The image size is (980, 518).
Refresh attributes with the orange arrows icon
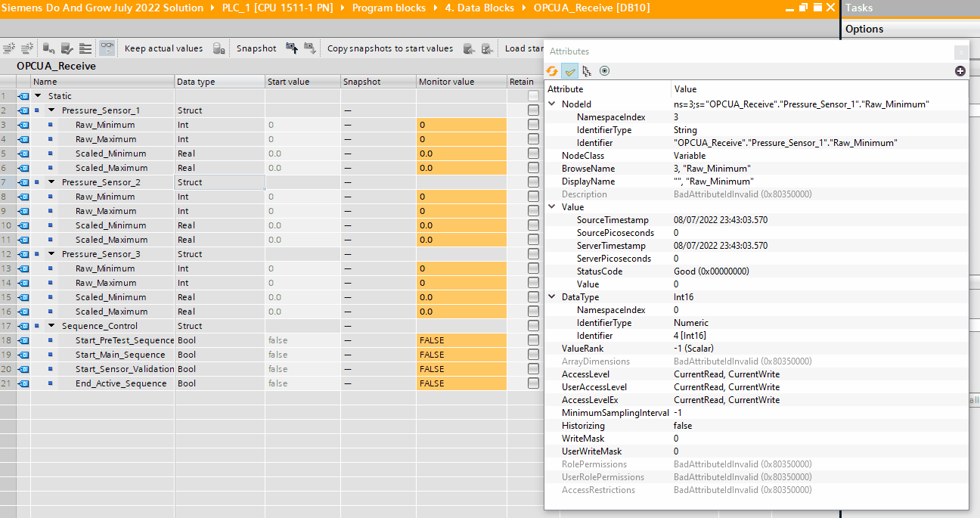[552, 71]
